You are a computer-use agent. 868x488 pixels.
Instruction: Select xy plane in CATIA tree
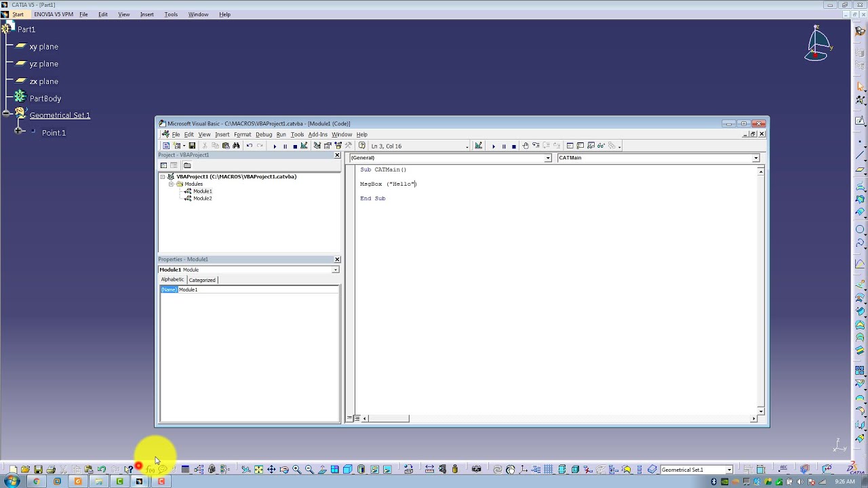(43, 47)
